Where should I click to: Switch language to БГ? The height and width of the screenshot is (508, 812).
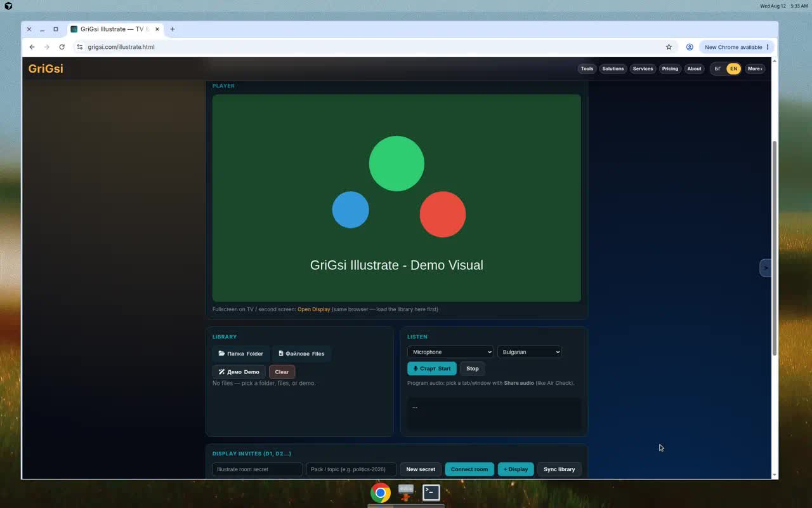tap(717, 69)
